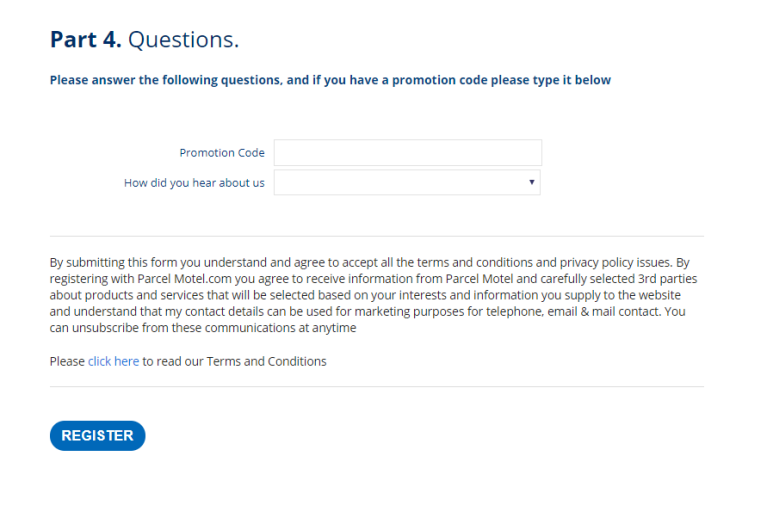Click the 'Terms and Conditions' text after the link
Viewport: 773px width, 530px height.
266,361
